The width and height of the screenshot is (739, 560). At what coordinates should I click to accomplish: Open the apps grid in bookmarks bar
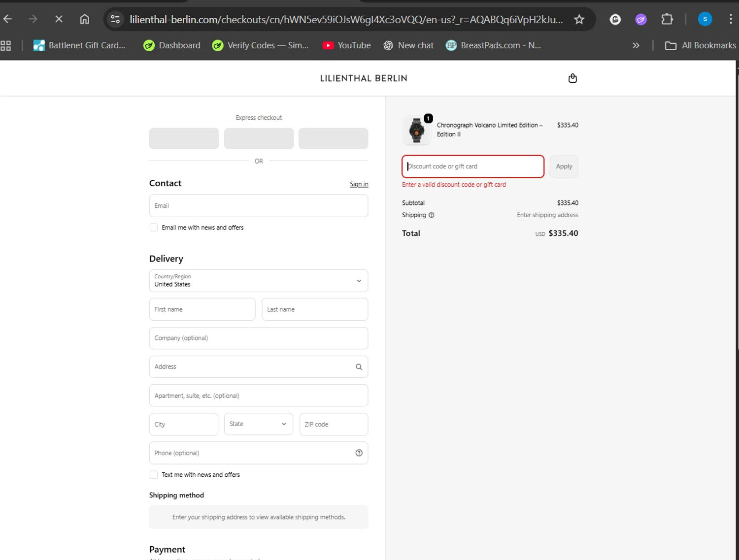point(6,45)
